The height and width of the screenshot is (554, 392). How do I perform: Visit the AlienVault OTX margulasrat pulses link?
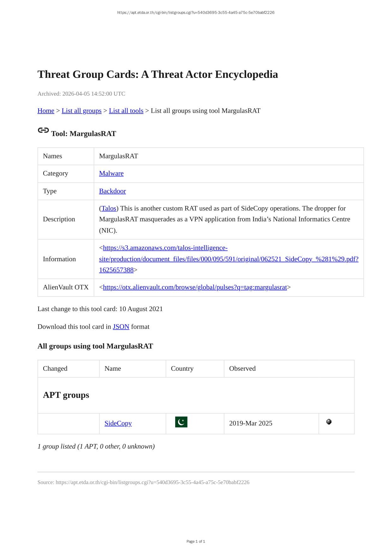coord(195,287)
